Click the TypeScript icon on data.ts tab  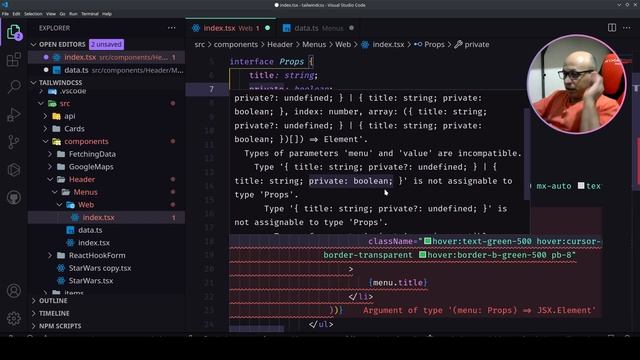[x=287, y=28]
